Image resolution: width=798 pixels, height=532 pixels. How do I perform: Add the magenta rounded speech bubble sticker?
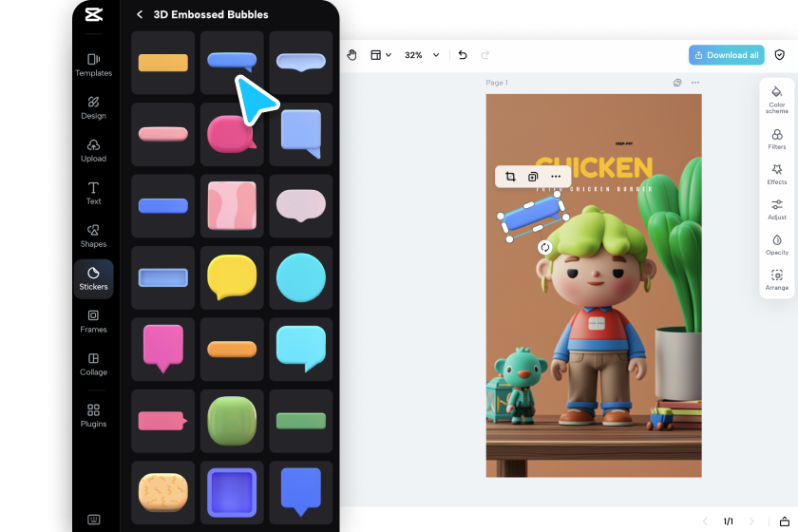click(232, 134)
